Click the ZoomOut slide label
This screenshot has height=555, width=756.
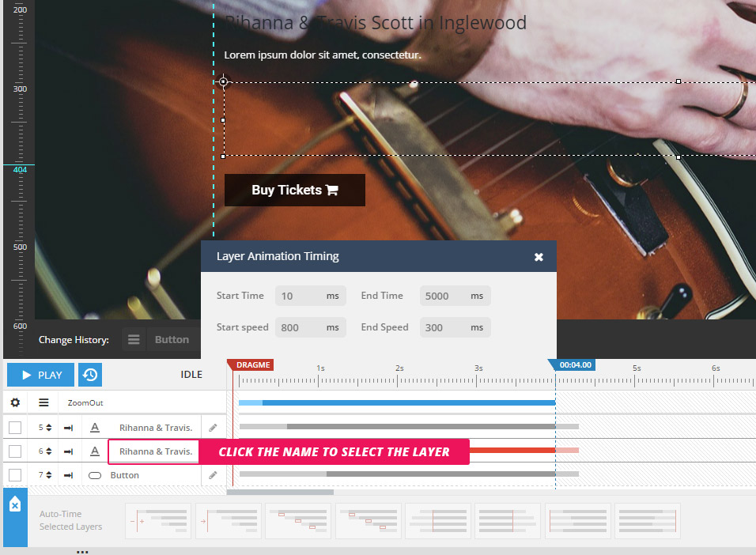point(85,402)
